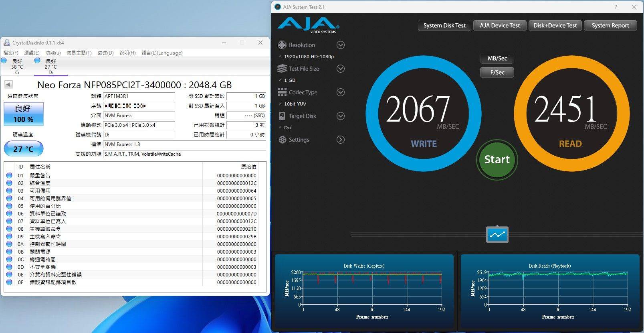Screen dimensions: 644x333
Task: Click the Codec Type film icon
Action: tap(282, 92)
